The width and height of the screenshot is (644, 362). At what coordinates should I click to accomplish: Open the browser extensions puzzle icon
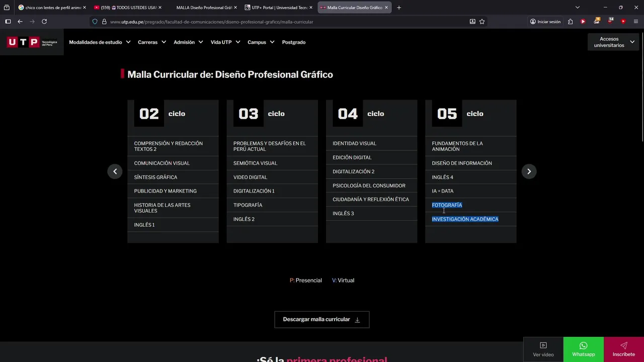tap(570, 22)
